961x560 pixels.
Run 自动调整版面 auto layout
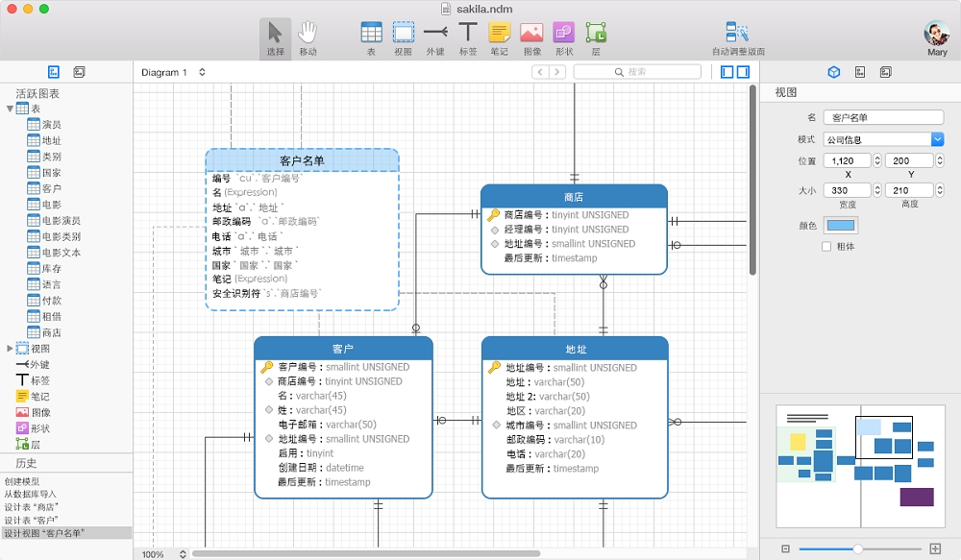(x=738, y=38)
